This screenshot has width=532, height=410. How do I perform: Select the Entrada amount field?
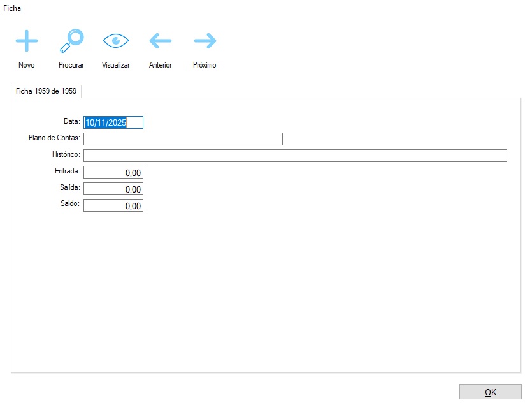tap(113, 172)
